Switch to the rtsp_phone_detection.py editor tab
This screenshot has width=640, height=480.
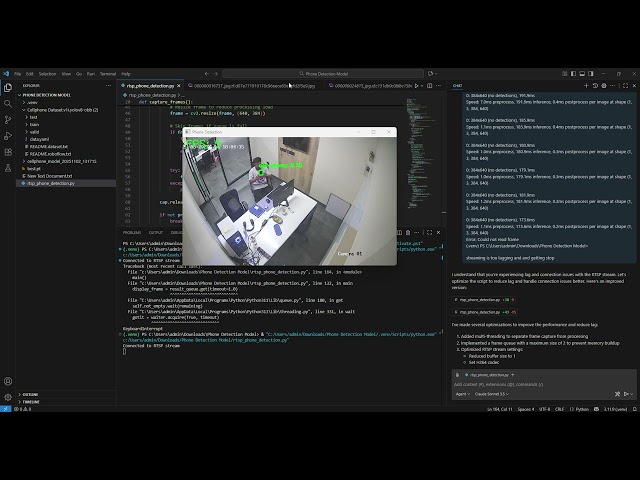[x=150, y=86]
